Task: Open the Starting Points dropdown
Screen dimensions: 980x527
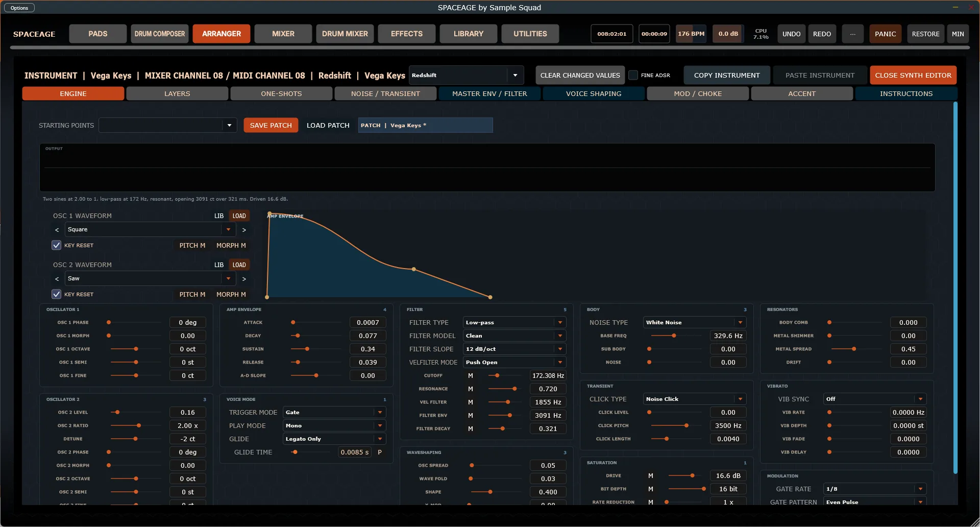Action: 168,126
